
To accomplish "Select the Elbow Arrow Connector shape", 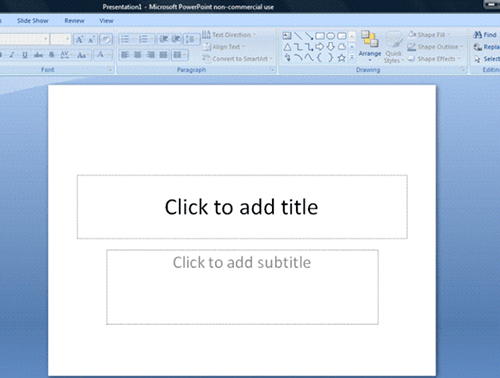I will click(x=309, y=47).
